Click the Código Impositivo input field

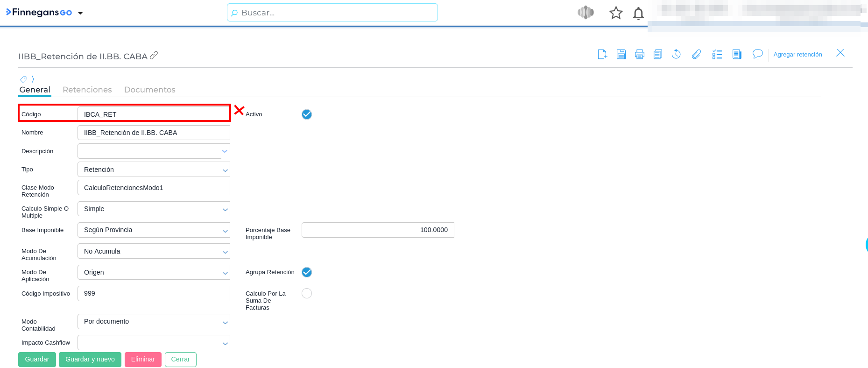pos(154,293)
